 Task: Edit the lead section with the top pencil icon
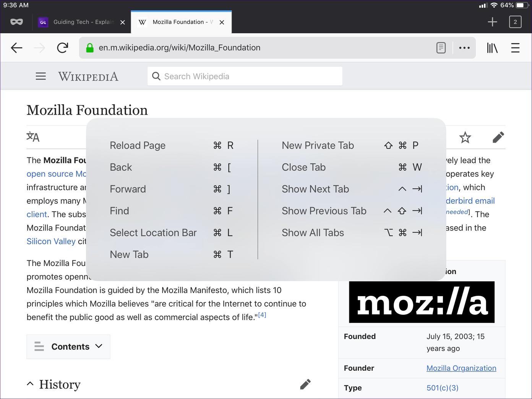tap(498, 137)
